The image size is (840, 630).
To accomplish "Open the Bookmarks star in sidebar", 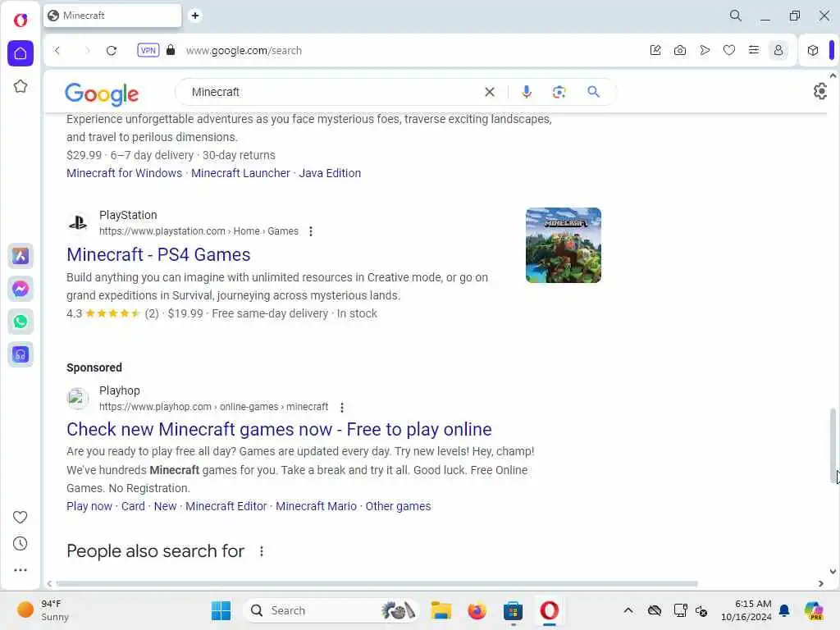I will [21, 86].
